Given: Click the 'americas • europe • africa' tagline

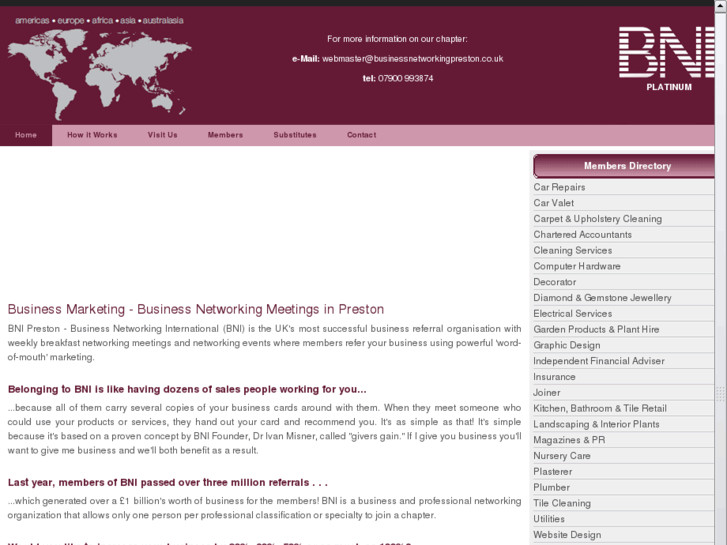Looking at the screenshot, I should 99,20.
